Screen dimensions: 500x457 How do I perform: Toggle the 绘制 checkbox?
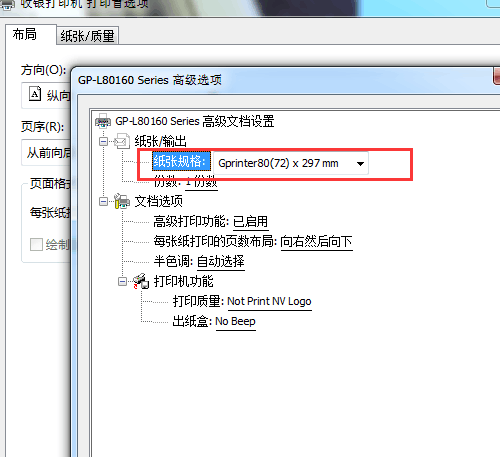36,244
